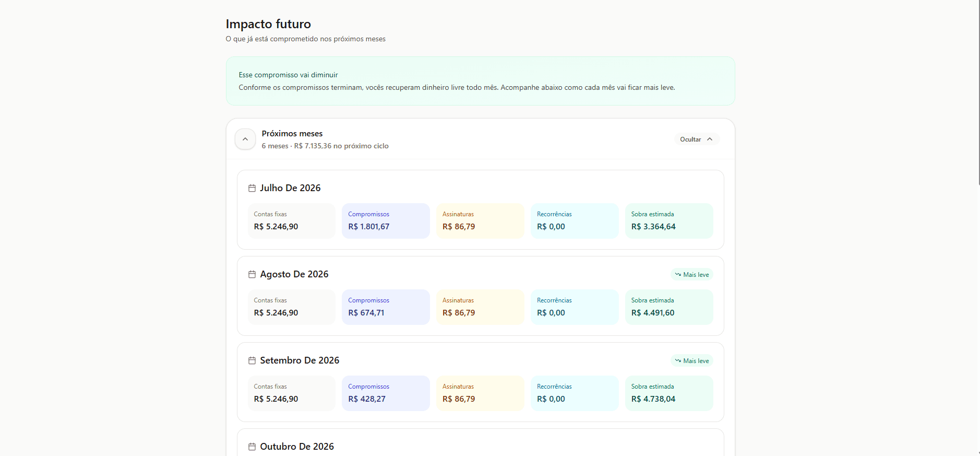This screenshot has height=456, width=980.
Task: Click the Mais leve badge for Agosto
Action: pos(692,275)
